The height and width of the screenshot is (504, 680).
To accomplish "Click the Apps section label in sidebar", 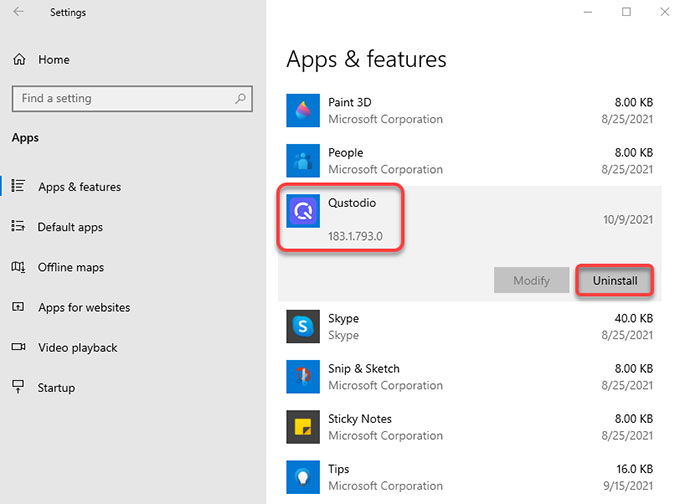I will click(x=25, y=138).
